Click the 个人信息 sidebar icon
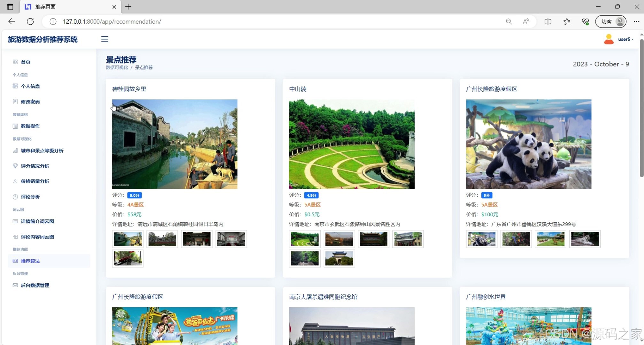 [x=15, y=86]
